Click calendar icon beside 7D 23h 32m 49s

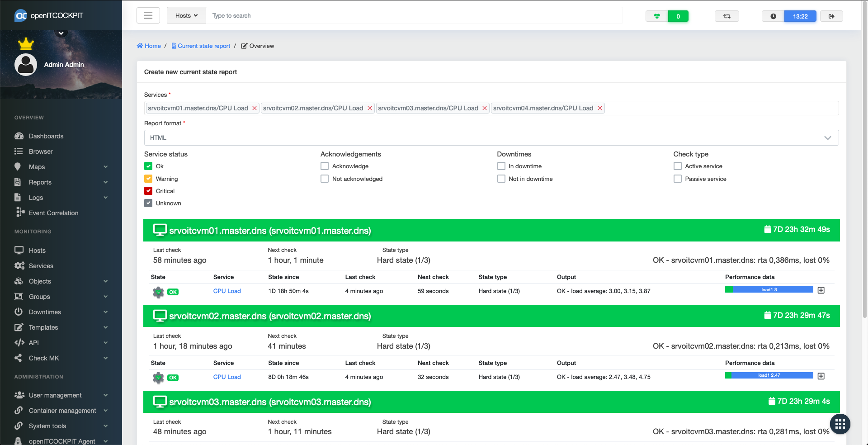click(767, 229)
